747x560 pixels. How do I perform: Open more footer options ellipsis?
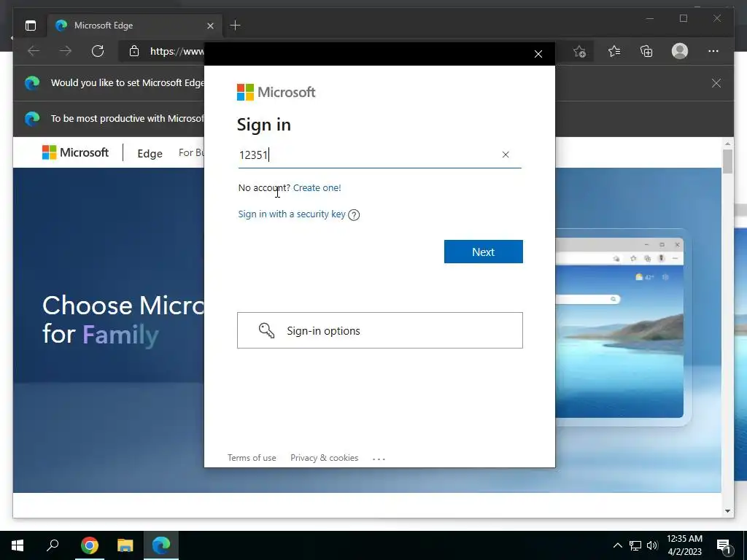coord(379,459)
